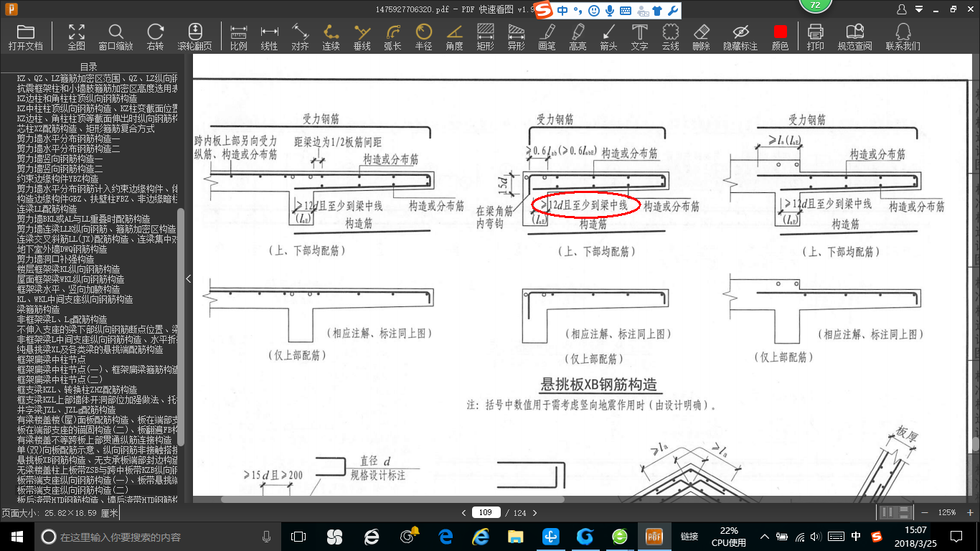Select the 比例 scale tool
The image size is (980, 551).
(238, 37)
